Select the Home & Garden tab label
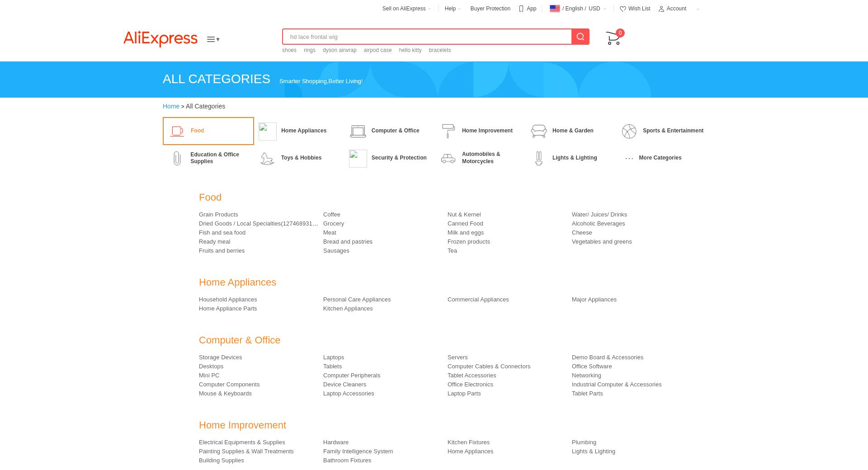The width and height of the screenshot is (868, 470). pyautogui.click(x=573, y=131)
